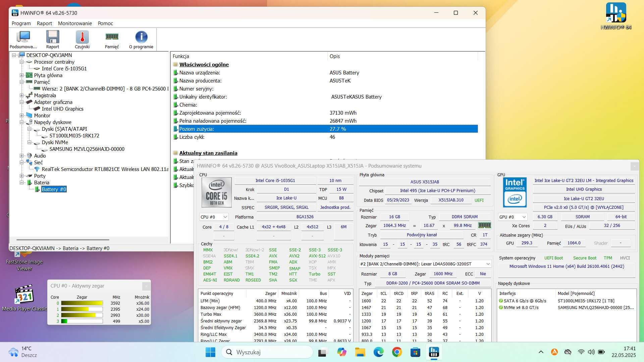Select Battery #0 in the tree
The height and width of the screenshot is (362, 644).
coord(54,189)
